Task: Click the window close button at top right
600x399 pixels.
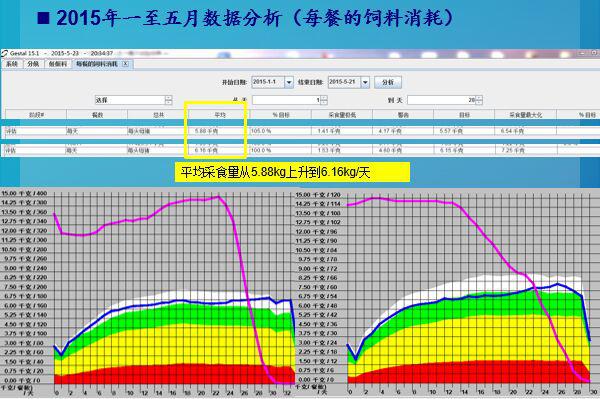Action: pos(595,52)
